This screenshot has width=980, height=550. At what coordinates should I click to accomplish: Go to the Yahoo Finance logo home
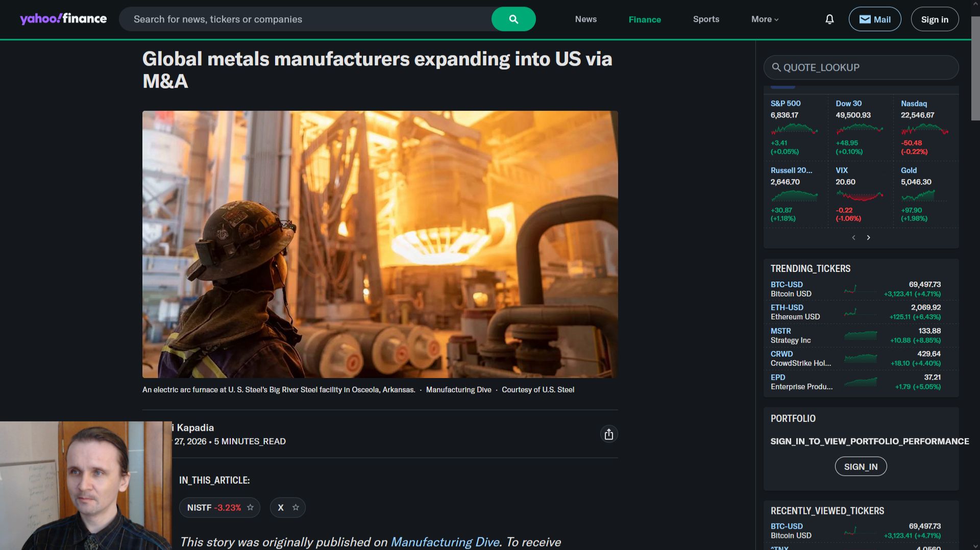pyautogui.click(x=63, y=19)
